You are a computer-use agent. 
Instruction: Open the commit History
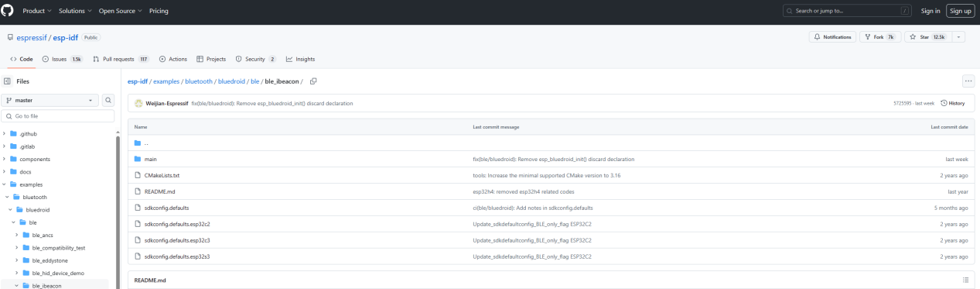[x=952, y=103]
